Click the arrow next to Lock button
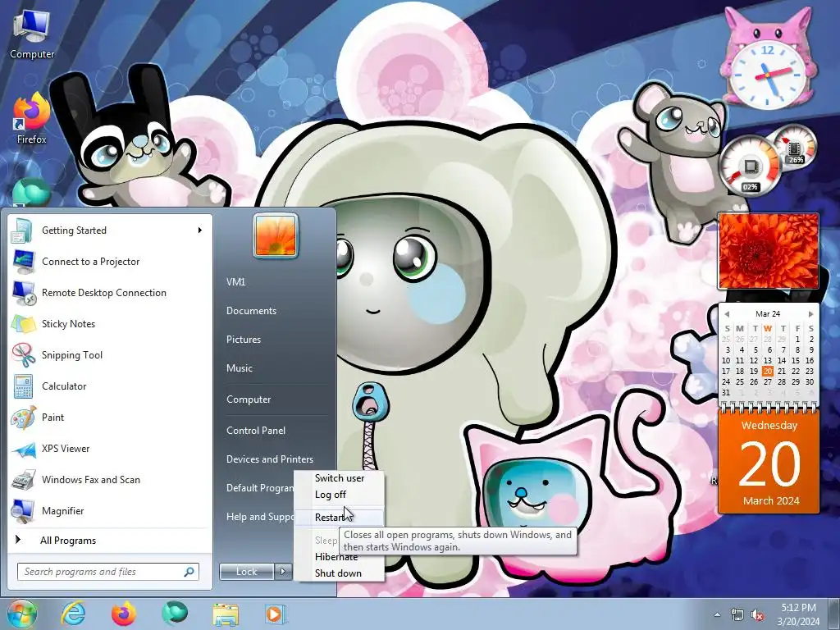Image resolution: width=840 pixels, height=630 pixels. (x=283, y=572)
